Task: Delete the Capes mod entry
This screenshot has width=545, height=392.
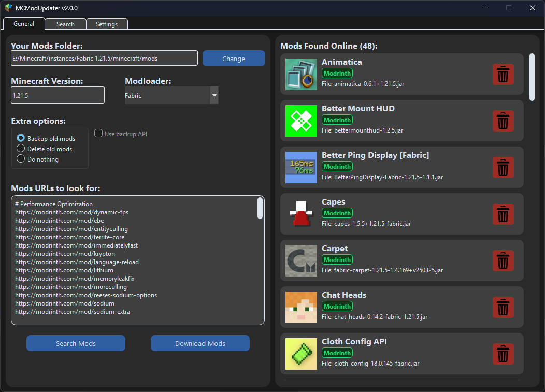Action: point(503,214)
